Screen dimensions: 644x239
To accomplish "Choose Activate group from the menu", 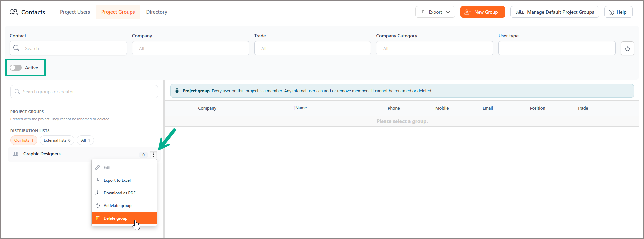I will tap(124, 205).
